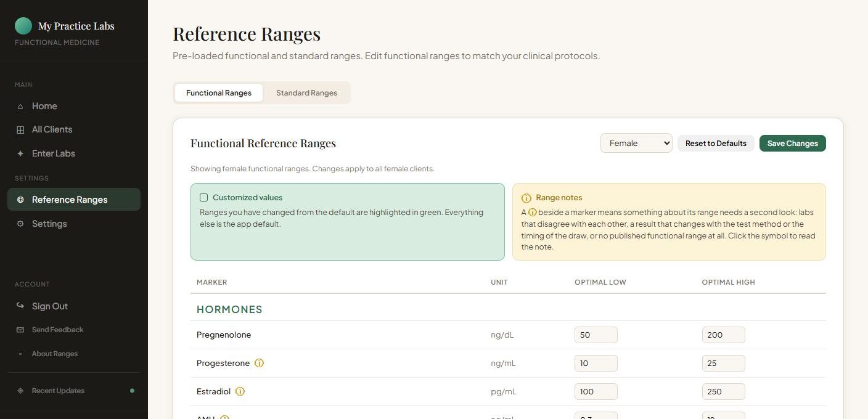
Task: Click the Sign Out arrow icon
Action: point(20,306)
